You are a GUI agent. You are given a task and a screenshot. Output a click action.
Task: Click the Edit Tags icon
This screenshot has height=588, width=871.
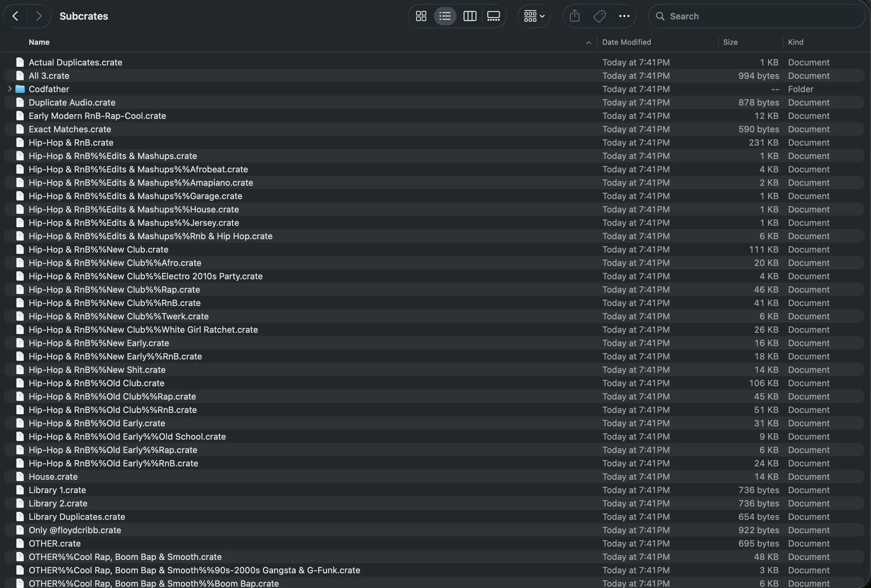point(600,16)
